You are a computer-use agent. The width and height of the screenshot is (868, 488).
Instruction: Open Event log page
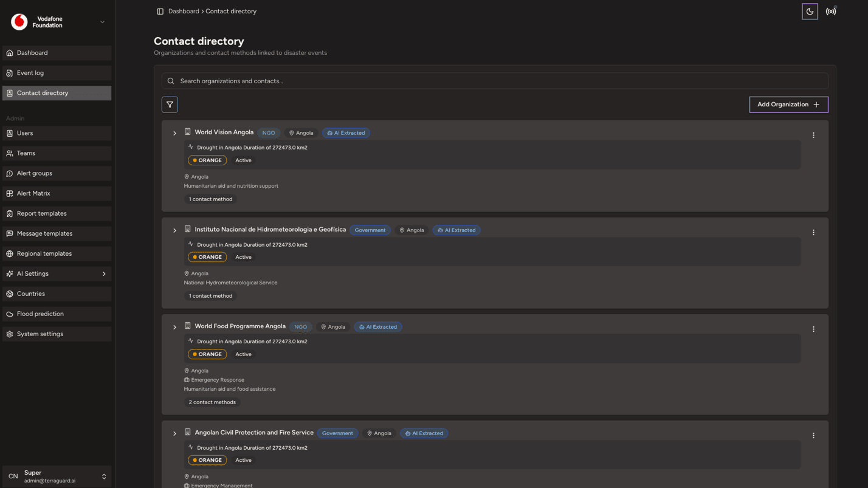pos(57,73)
